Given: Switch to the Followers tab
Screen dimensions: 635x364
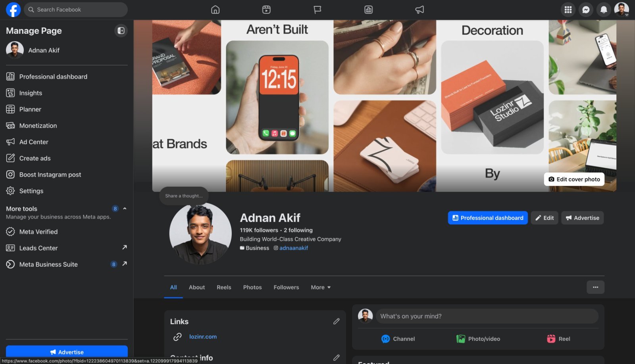Looking at the screenshot, I should tap(286, 287).
